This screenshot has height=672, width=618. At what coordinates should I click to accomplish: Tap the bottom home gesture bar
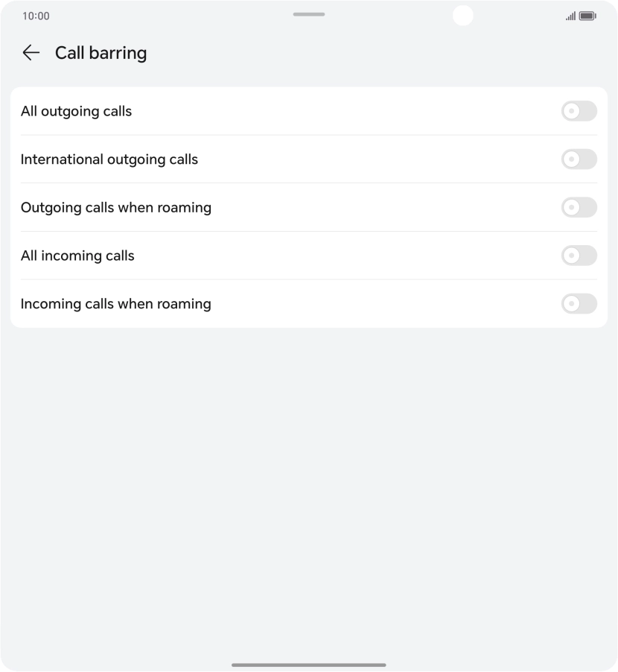pyautogui.click(x=309, y=665)
